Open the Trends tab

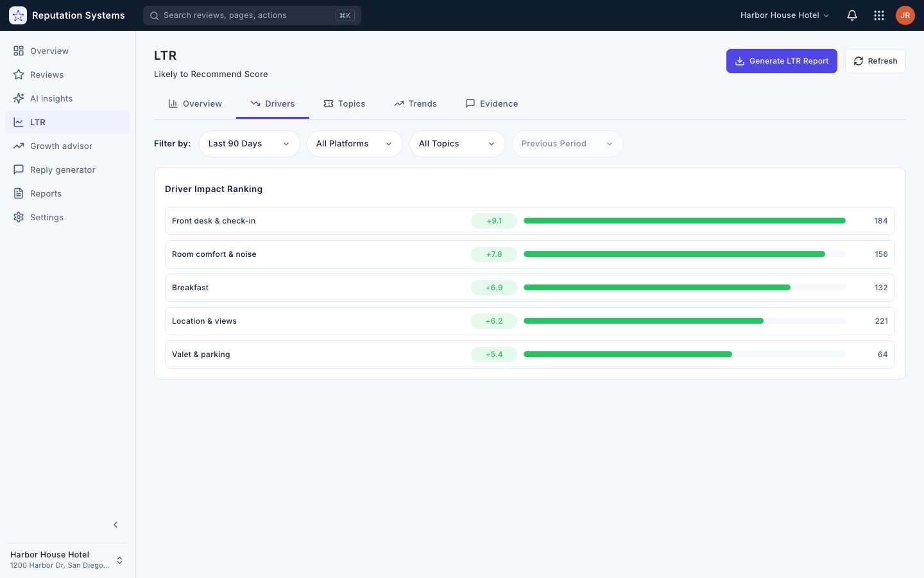416,103
